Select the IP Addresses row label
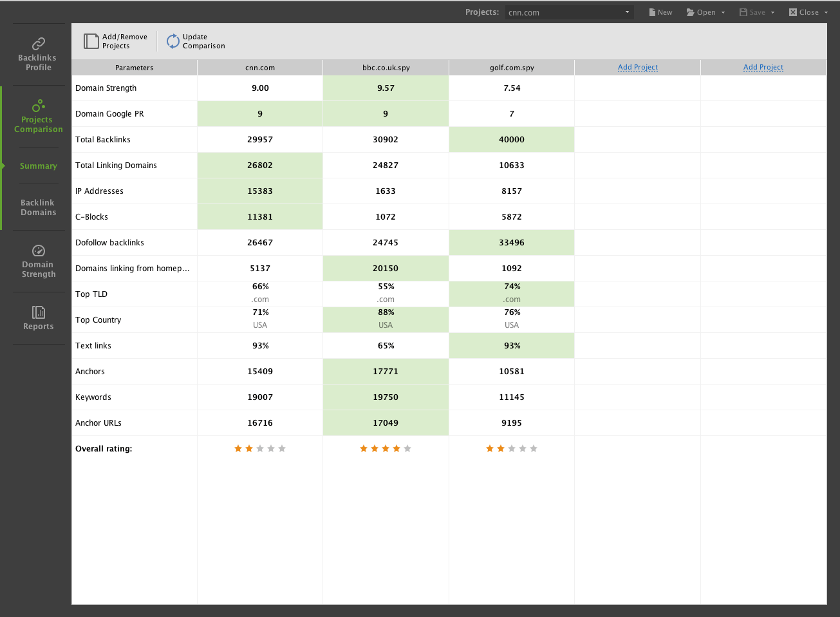Viewport: 840px width, 617px height. pyautogui.click(x=99, y=191)
